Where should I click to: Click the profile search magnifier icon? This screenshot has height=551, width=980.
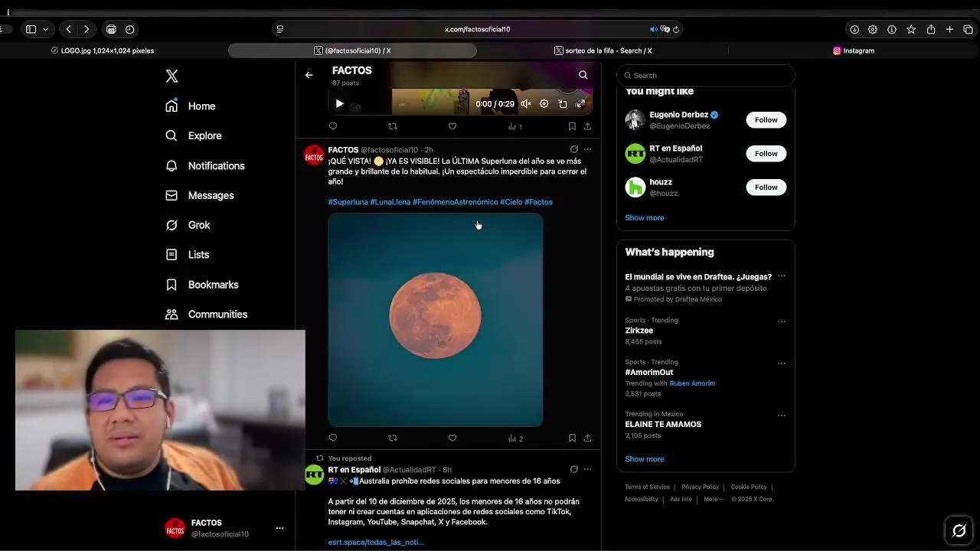pyautogui.click(x=583, y=75)
